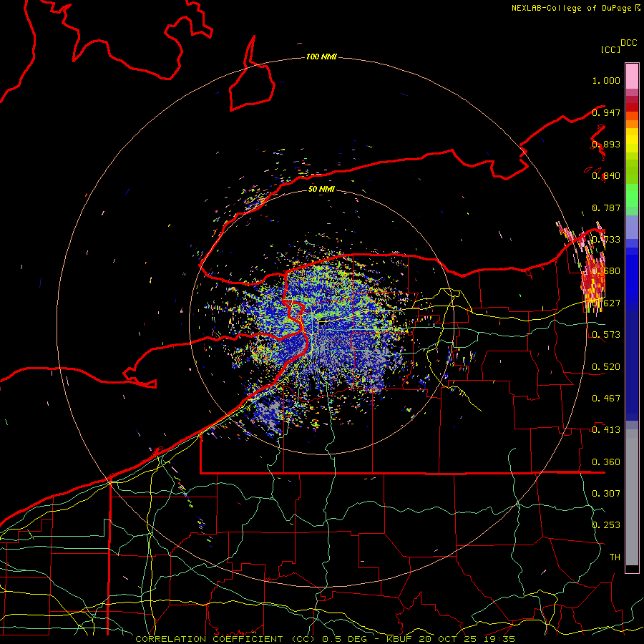The height and width of the screenshot is (644, 644).
Task: Click the CORRELATION COEFFICIENT (CC) caption text
Action: coord(225,639)
